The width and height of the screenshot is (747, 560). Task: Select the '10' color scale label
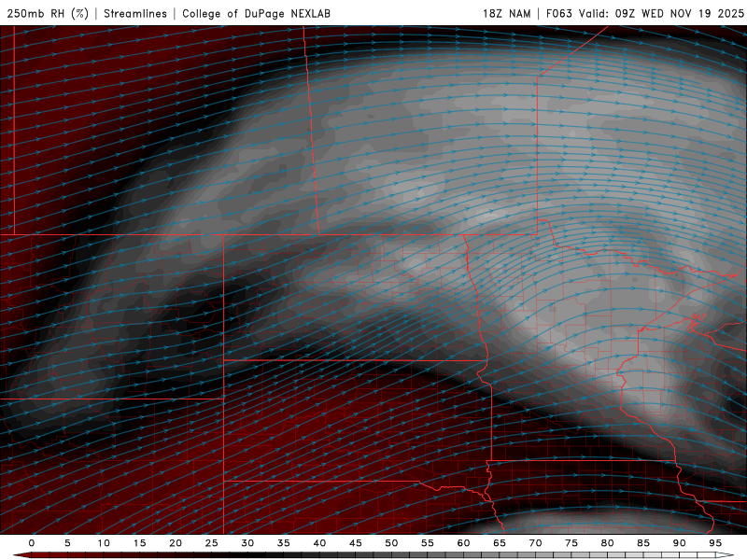click(104, 543)
